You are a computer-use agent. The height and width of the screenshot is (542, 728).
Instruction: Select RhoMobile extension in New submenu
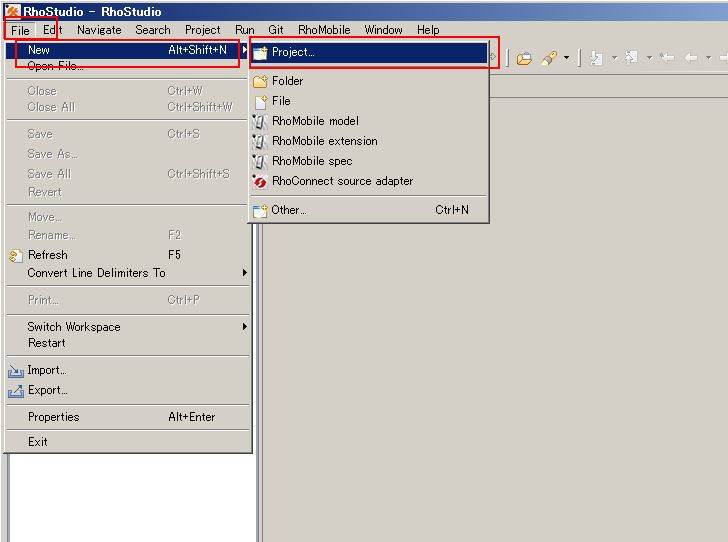pos(369,141)
